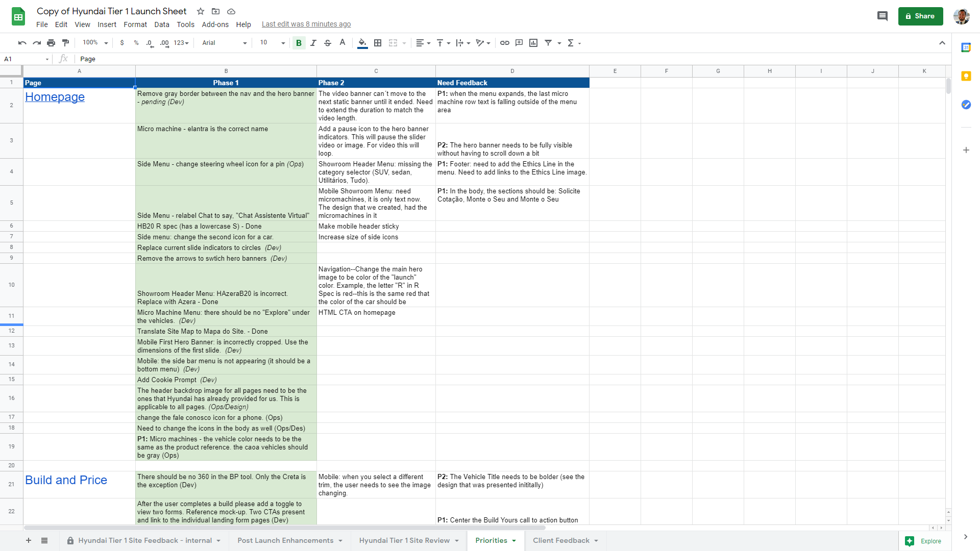Open the more number formats dropdown
The image size is (980, 551).
(x=181, y=43)
